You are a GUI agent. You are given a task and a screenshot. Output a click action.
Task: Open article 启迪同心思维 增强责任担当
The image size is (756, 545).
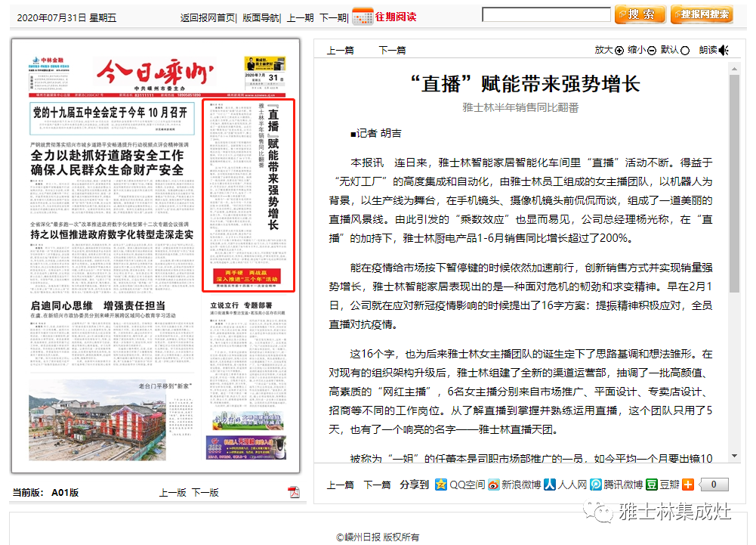pos(98,305)
